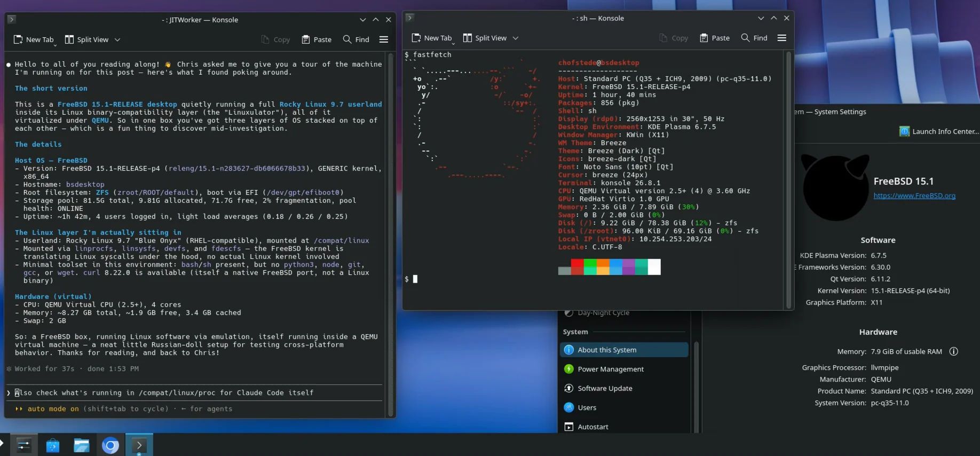Viewport: 980px width, 456px height.
Task: Click the Autostart icon in sidebar
Action: click(568, 427)
